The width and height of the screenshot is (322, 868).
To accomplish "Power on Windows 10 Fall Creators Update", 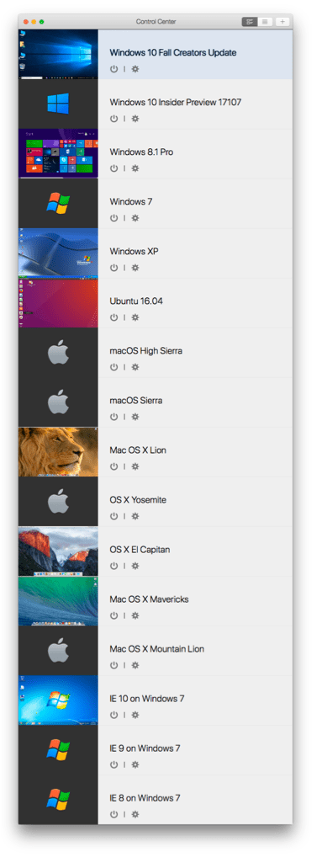I will coord(114,69).
